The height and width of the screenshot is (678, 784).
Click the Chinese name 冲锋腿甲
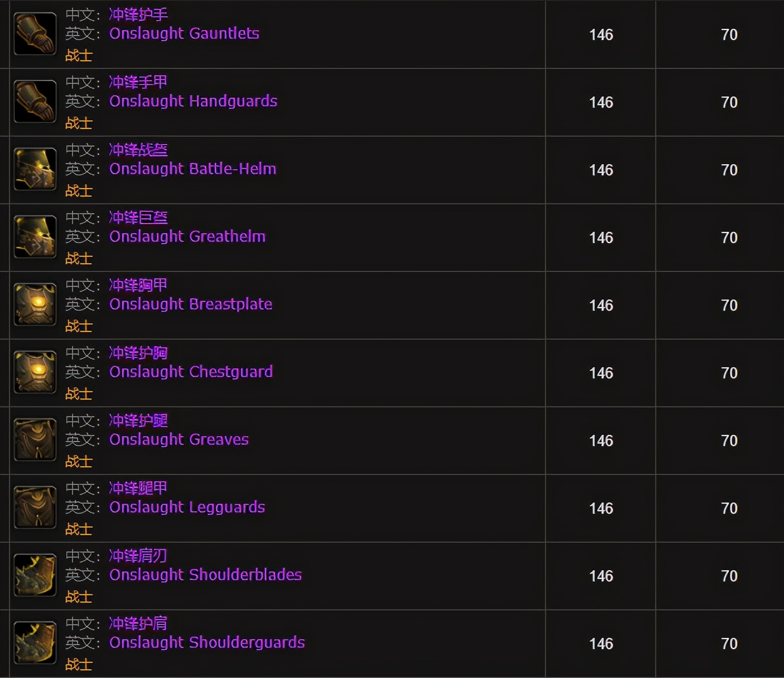(x=138, y=488)
